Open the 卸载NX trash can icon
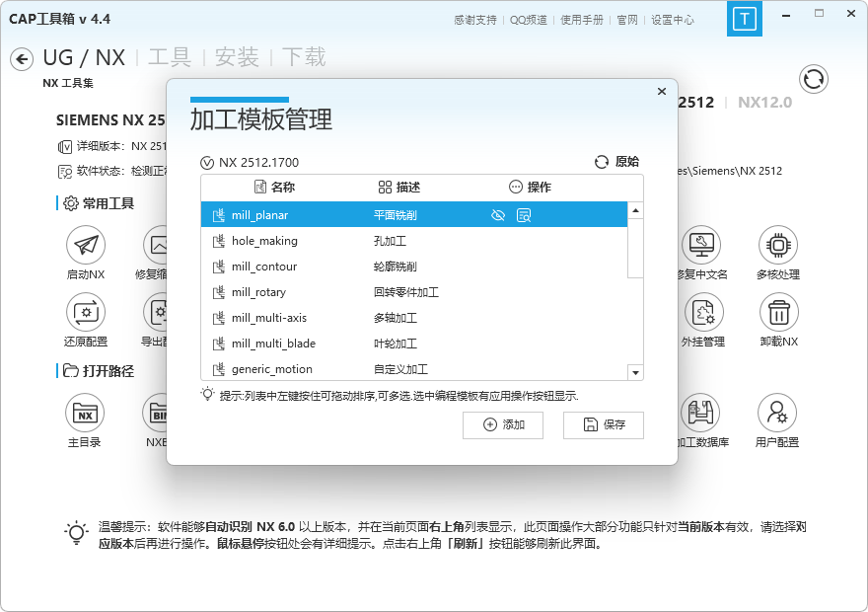The image size is (868, 612). 778,312
